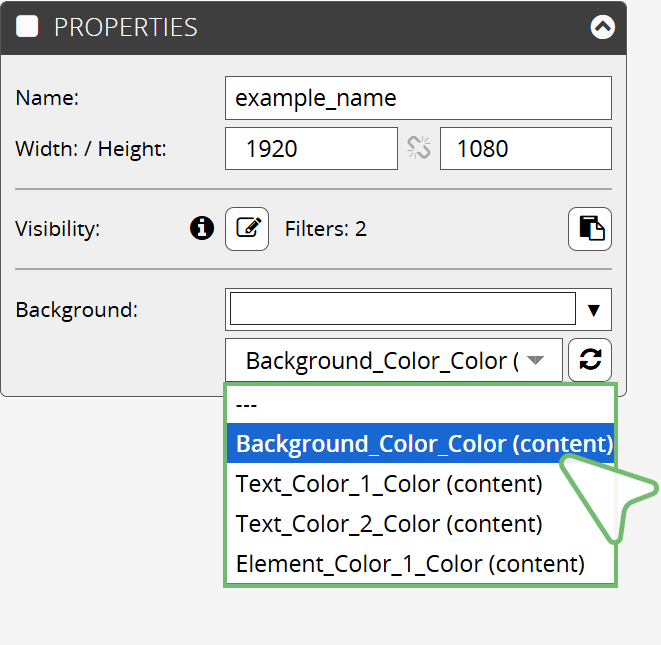Collapse the Properties panel with chevron icon

point(602,27)
